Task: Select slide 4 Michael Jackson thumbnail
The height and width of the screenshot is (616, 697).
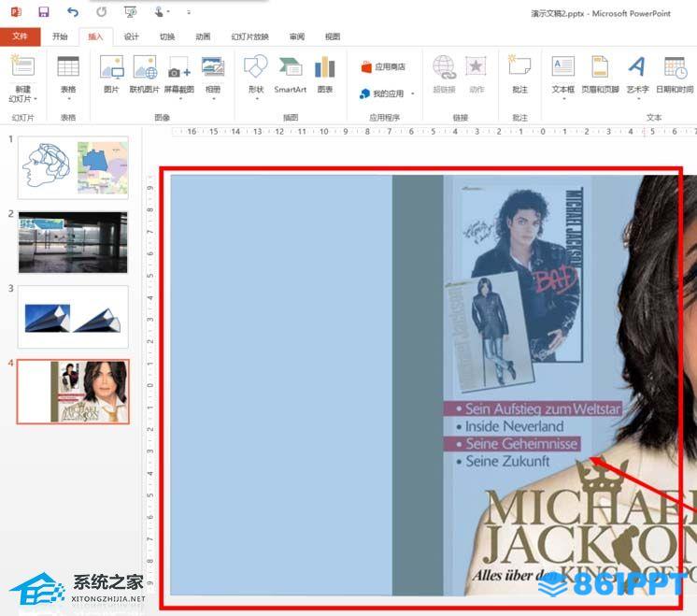Action: [x=73, y=392]
